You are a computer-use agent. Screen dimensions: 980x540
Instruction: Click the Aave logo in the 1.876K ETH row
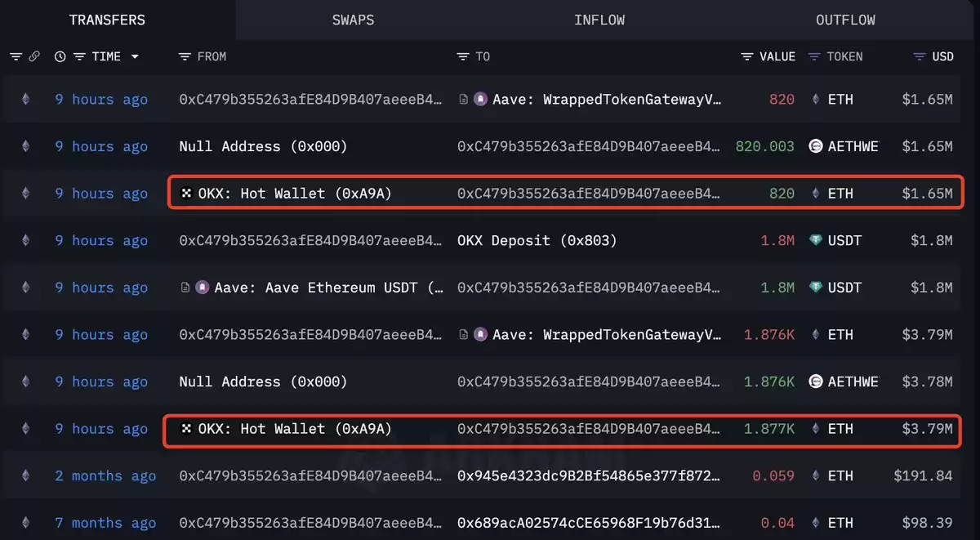481,335
